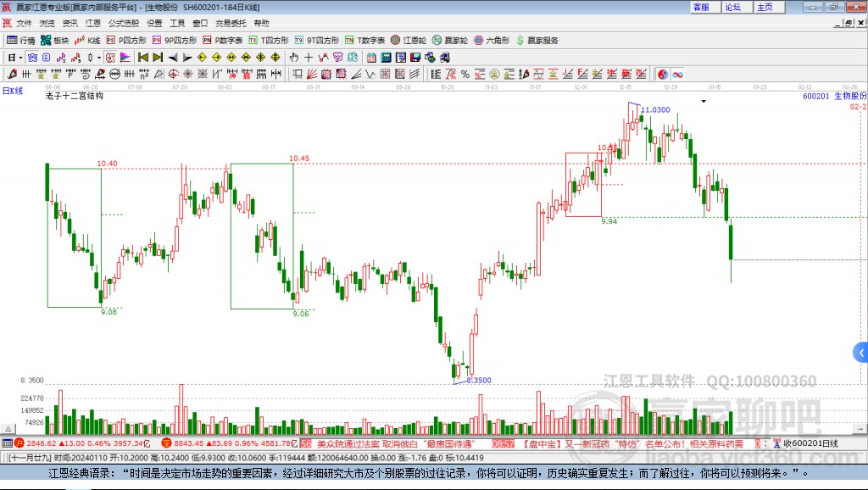Click the 8.3500 low price label
The width and height of the screenshot is (868, 490).
pyautogui.click(x=479, y=381)
